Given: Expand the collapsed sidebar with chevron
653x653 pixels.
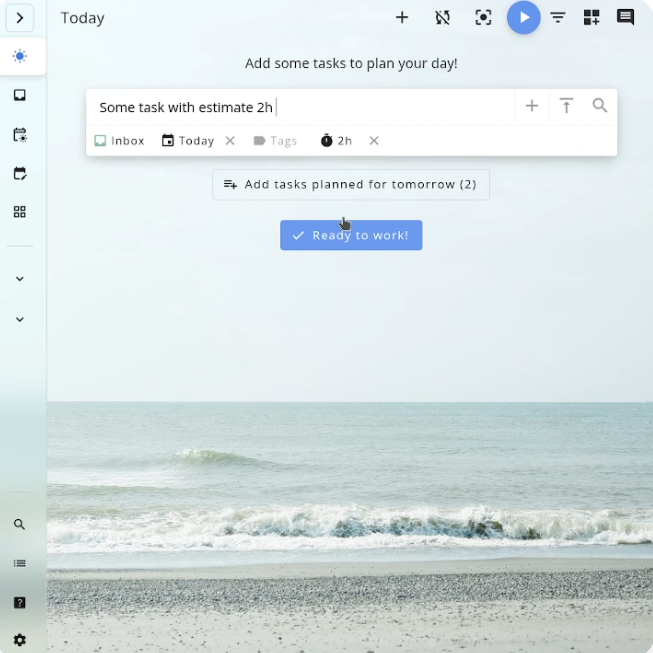Looking at the screenshot, I should 20,18.
